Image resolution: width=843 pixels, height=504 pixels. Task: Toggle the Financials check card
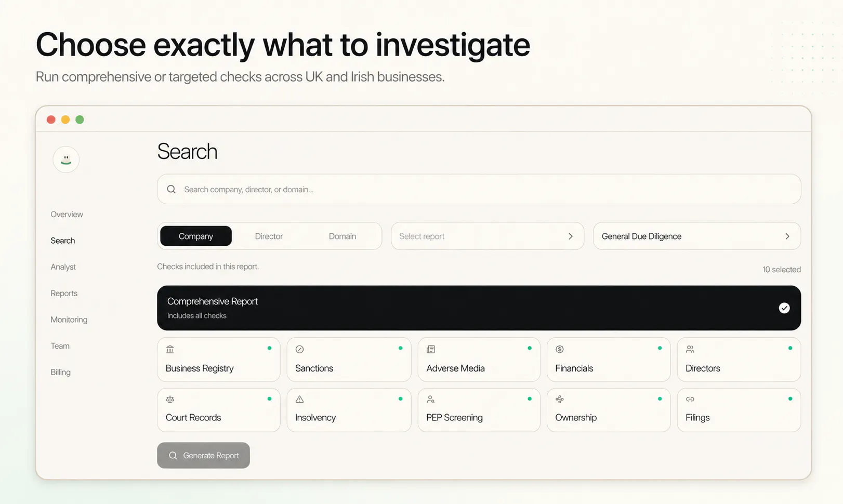609,360
